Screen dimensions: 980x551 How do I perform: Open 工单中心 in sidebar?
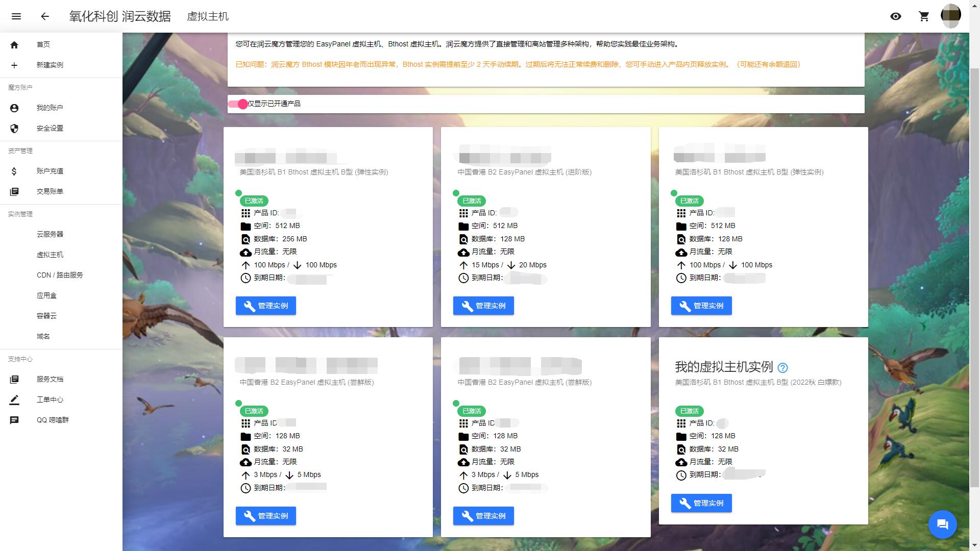point(61,400)
